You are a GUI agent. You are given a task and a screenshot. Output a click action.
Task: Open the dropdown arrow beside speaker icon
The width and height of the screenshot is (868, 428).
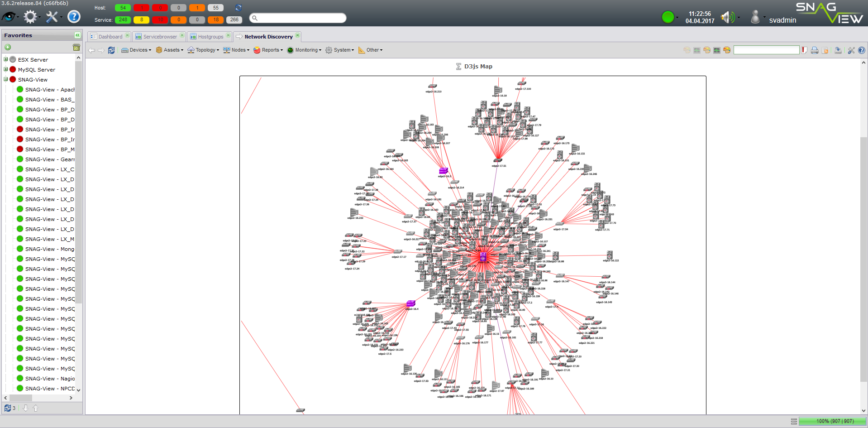739,18
